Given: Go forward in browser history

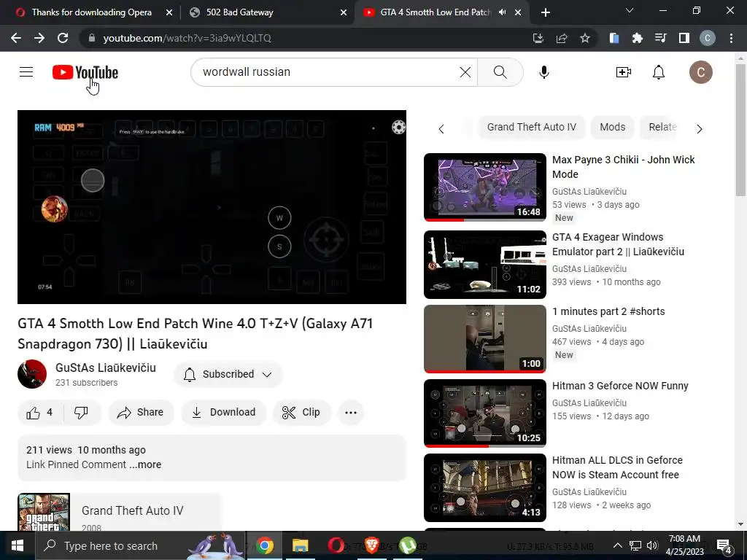Looking at the screenshot, I should coord(39,38).
